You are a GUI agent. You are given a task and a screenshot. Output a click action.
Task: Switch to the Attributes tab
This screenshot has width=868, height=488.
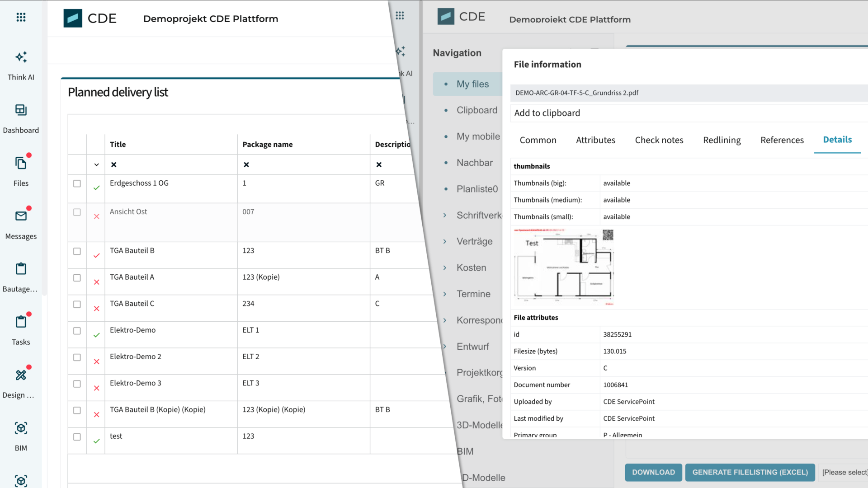click(x=595, y=140)
